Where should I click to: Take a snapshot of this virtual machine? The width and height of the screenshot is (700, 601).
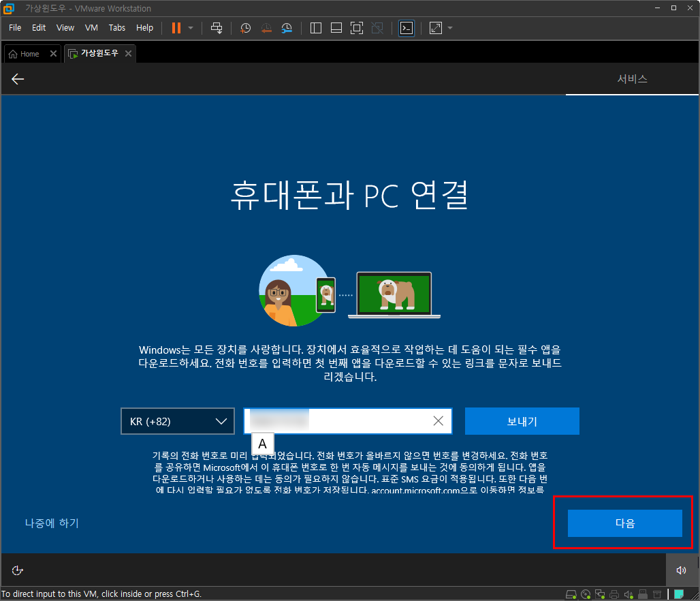[245, 28]
